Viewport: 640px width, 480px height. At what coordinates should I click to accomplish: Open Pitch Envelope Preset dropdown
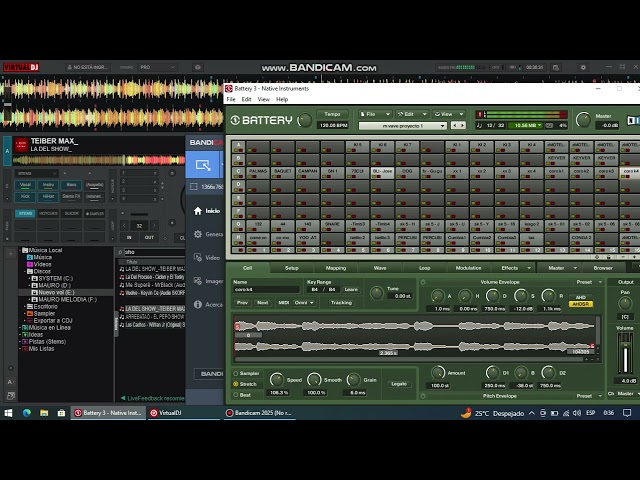[589, 396]
